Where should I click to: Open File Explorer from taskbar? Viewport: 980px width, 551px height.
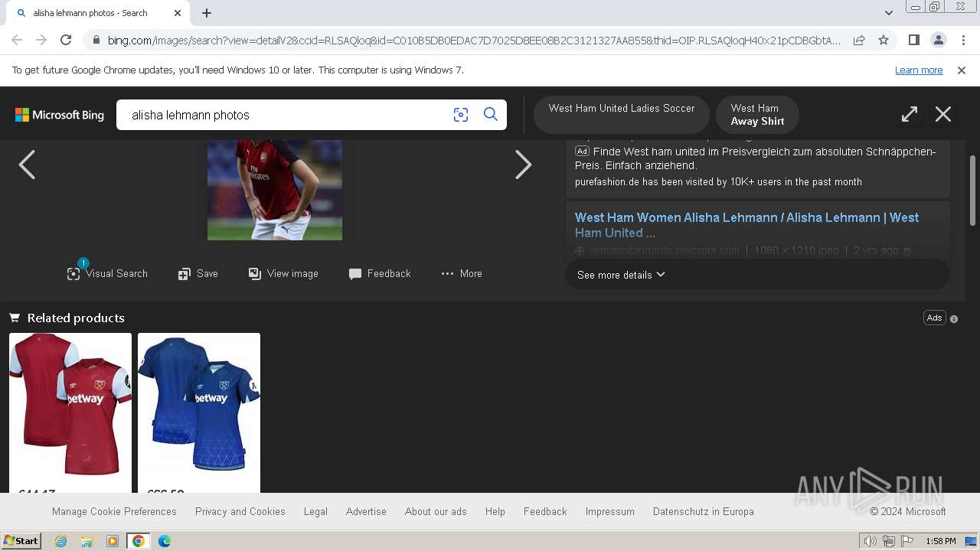pos(87,541)
